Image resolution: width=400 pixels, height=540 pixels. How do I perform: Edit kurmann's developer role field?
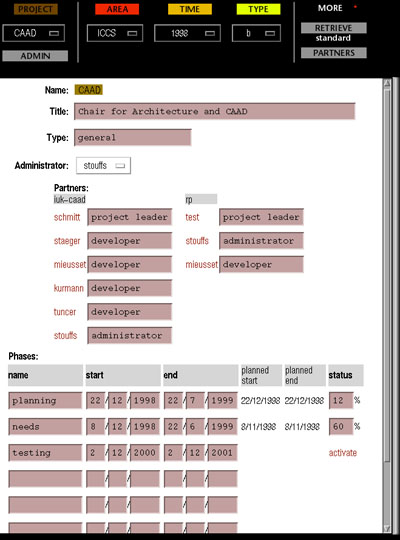pos(130,288)
